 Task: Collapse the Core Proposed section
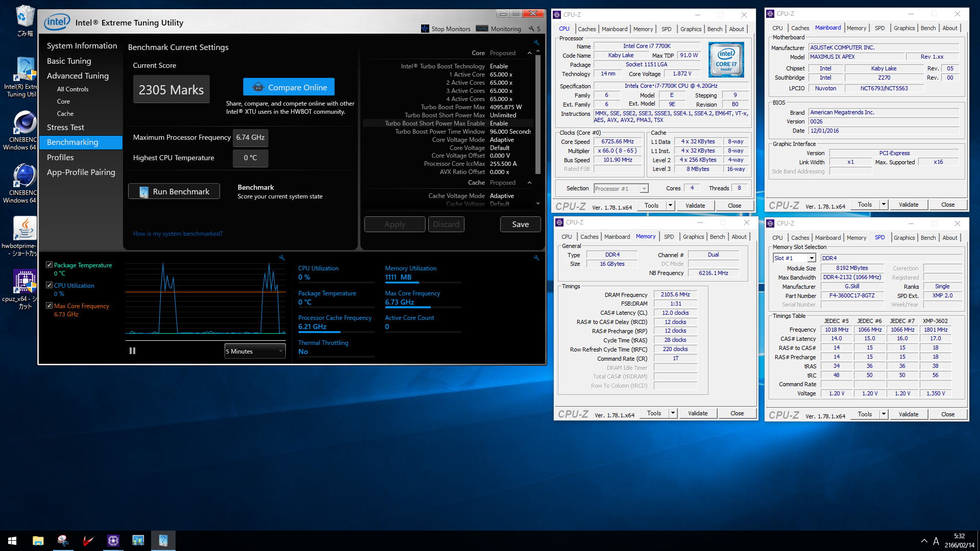(x=529, y=53)
